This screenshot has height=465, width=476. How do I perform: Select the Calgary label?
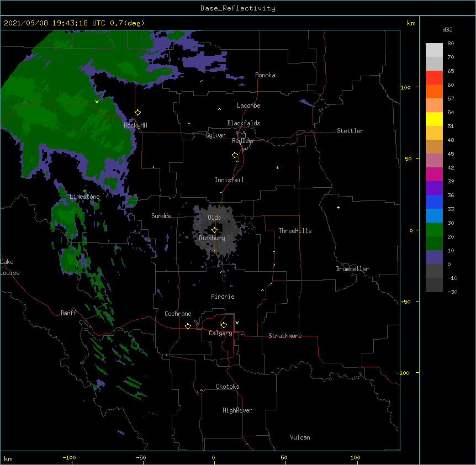(x=221, y=333)
